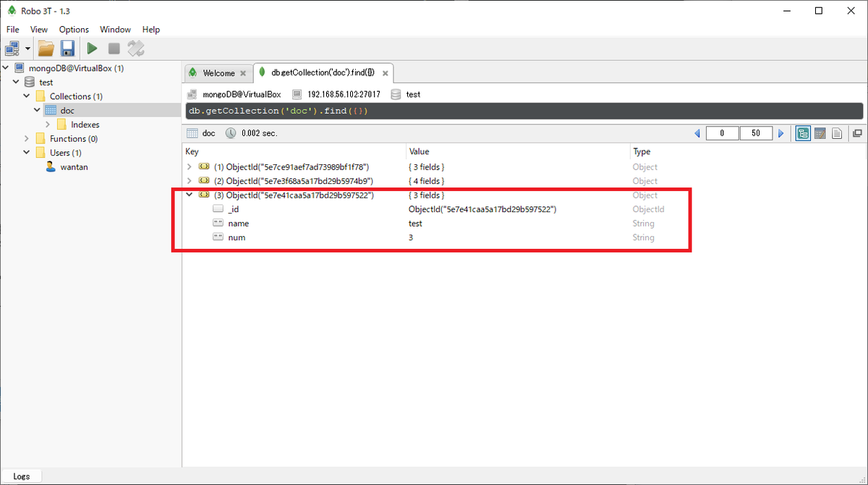
Task: Open the Help menu
Action: [151, 30]
